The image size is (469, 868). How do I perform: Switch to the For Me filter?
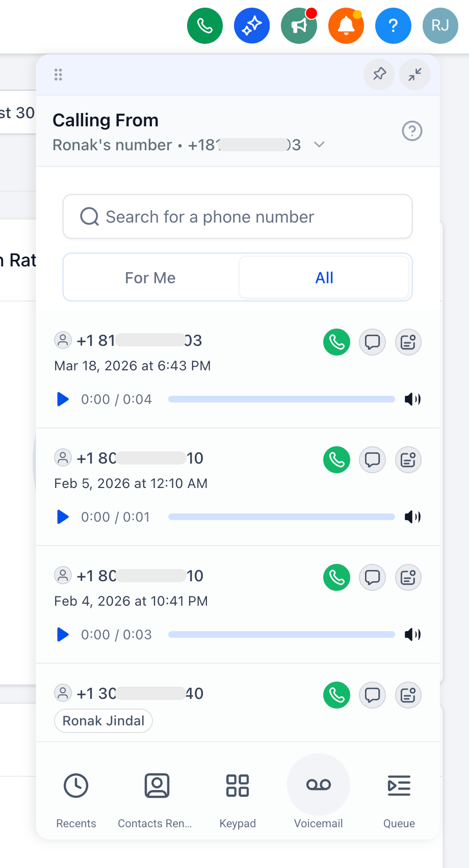pos(150,277)
